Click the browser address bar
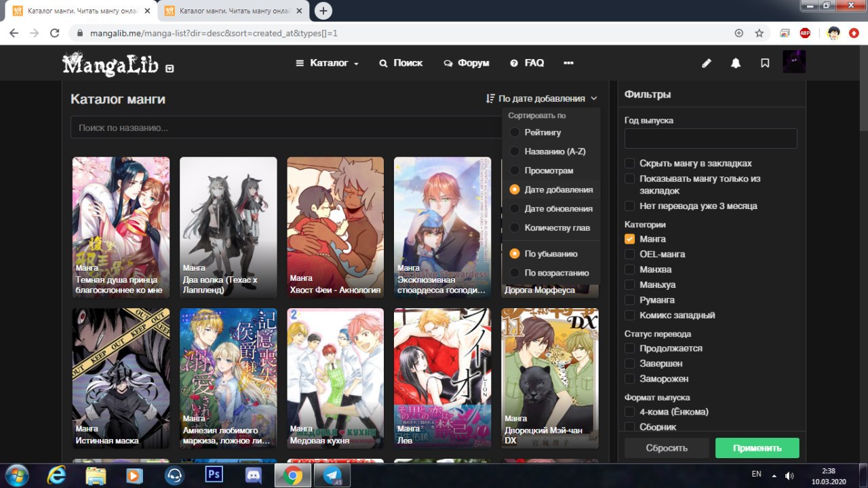868x488 pixels. tap(400, 33)
